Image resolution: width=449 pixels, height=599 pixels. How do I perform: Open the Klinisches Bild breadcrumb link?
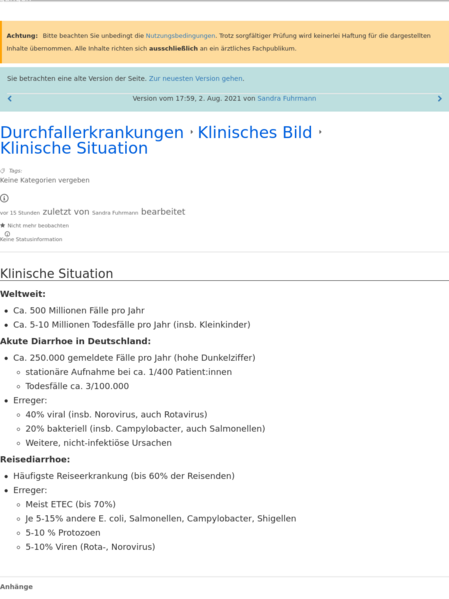click(255, 133)
